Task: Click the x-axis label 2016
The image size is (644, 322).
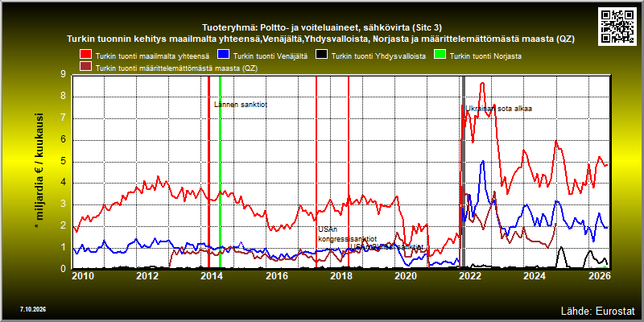Action: pyautogui.click(x=277, y=275)
